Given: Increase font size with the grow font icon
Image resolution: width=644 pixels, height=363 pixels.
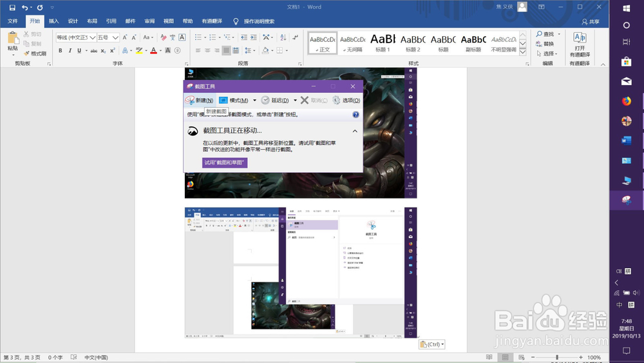Looking at the screenshot, I should [x=125, y=37].
